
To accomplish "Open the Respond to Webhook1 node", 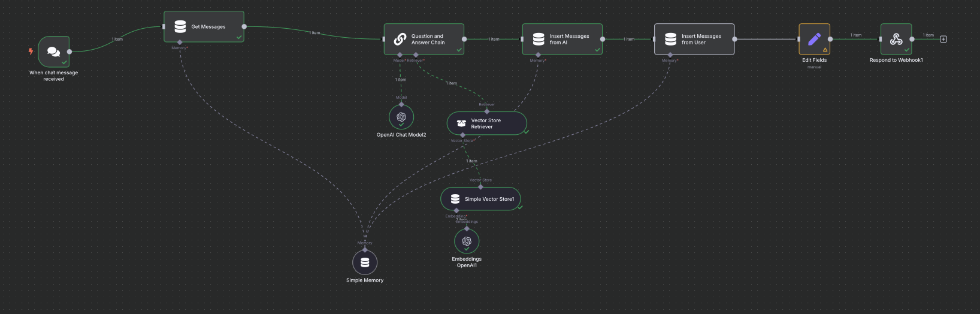I will [x=896, y=39].
